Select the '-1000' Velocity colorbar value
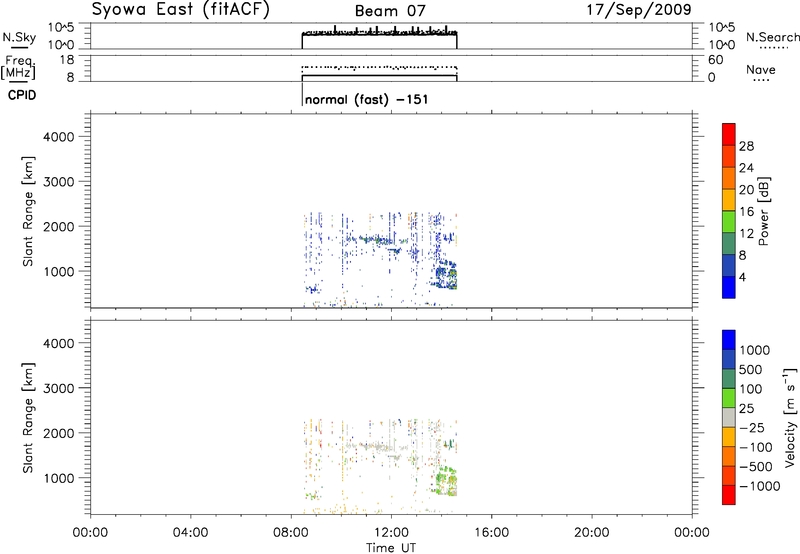The width and height of the screenshot is (800, 554). pos(760,486)
